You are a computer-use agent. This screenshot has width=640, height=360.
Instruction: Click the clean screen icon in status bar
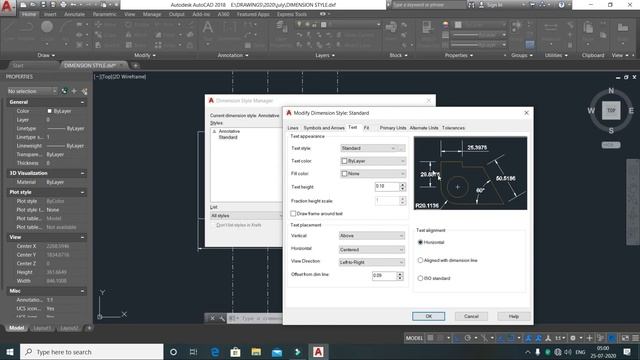point(625,338)
